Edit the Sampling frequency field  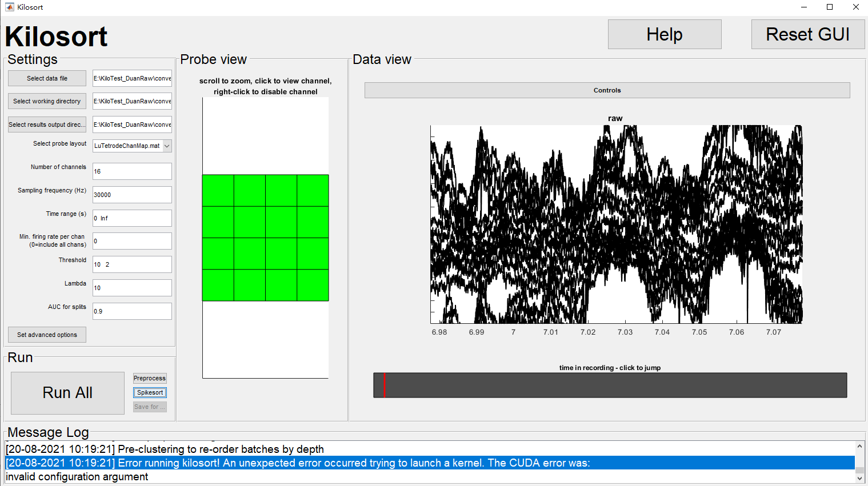coord(132,194)
